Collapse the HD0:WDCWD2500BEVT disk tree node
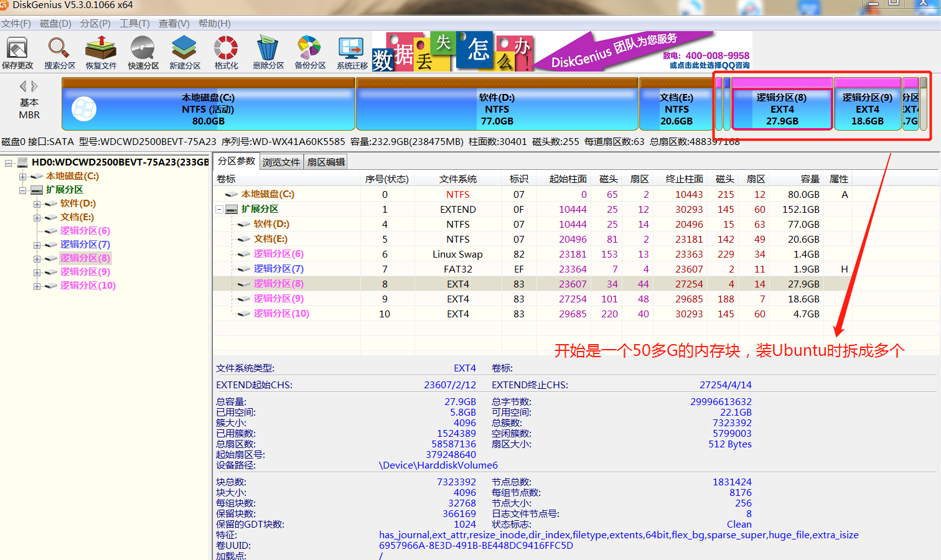Image resolution: width=941 pixels, height=560 pixels. point(9,163)
